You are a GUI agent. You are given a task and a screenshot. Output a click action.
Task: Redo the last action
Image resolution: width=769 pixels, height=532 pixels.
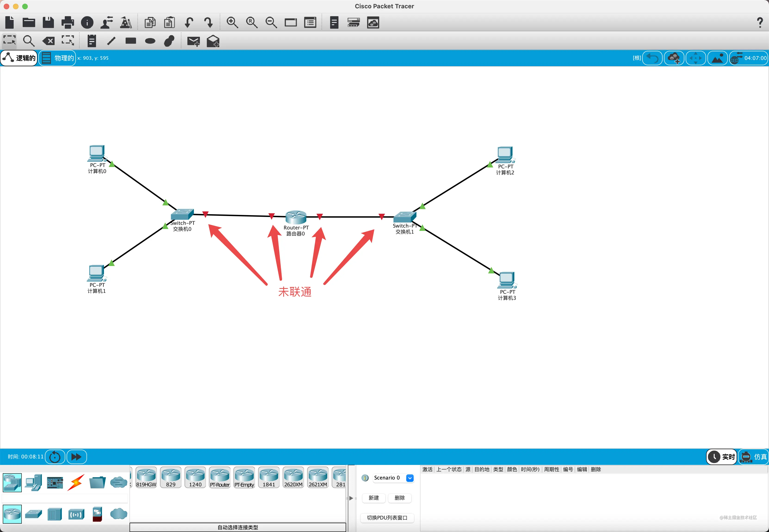[x=208, y=22]
